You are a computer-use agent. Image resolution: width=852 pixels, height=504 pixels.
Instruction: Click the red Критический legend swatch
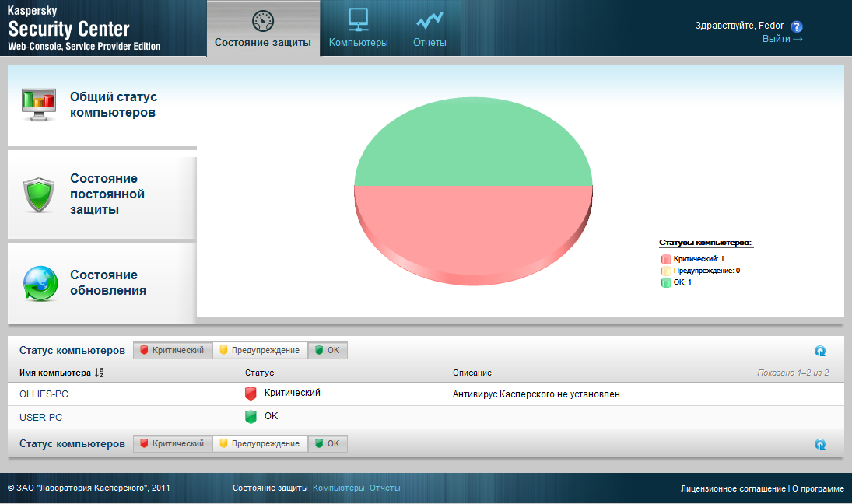click(666, 259)
